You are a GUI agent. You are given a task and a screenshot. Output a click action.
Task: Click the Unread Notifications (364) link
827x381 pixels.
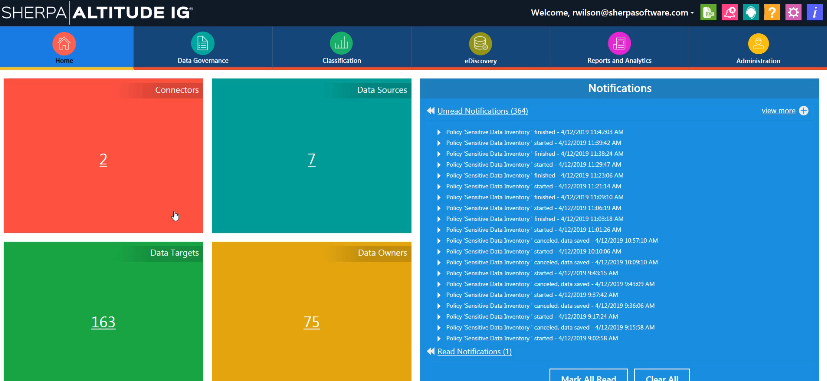[x=483, y=111]
